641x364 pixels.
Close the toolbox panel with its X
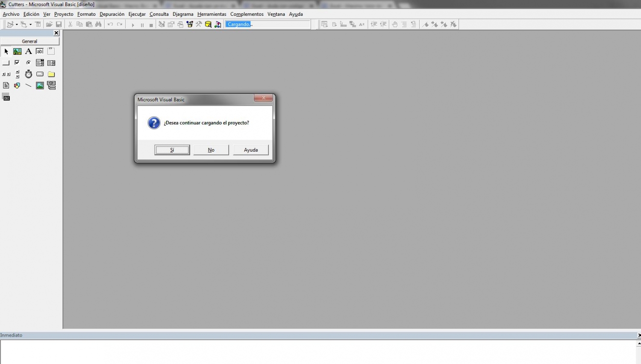(x=56, y=33)
